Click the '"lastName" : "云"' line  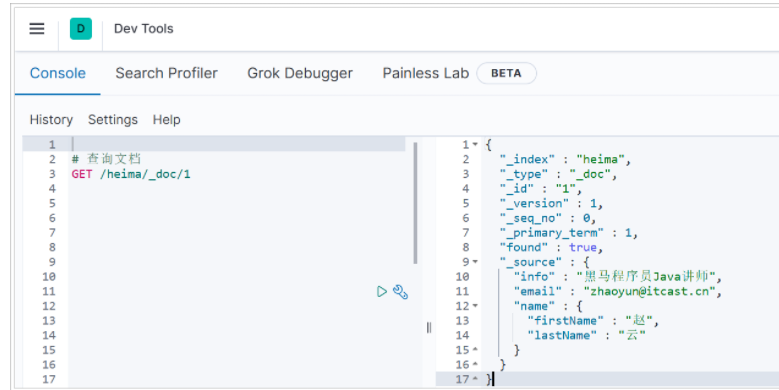[x=586, y=335]
